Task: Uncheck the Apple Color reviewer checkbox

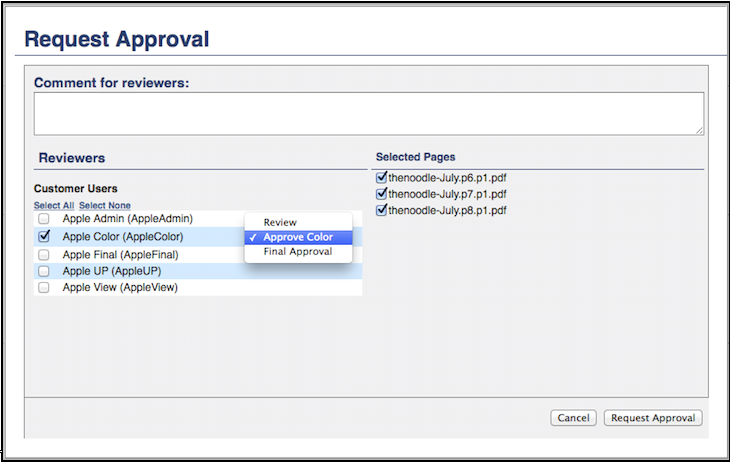Action: click(x=44, y=237)
